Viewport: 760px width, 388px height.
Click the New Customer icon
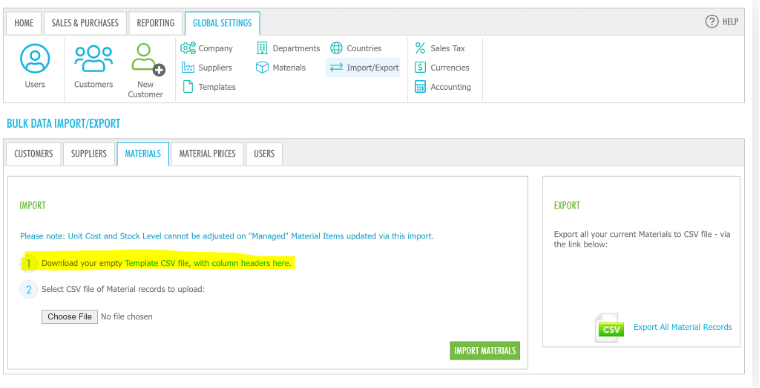[147, 60]
